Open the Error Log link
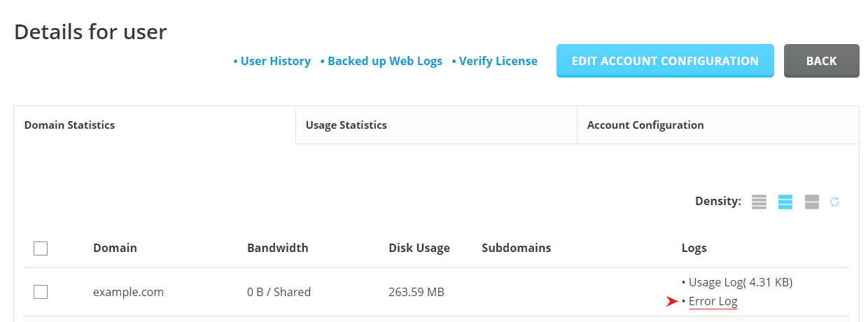868x322 pixels. click(713, 301)
